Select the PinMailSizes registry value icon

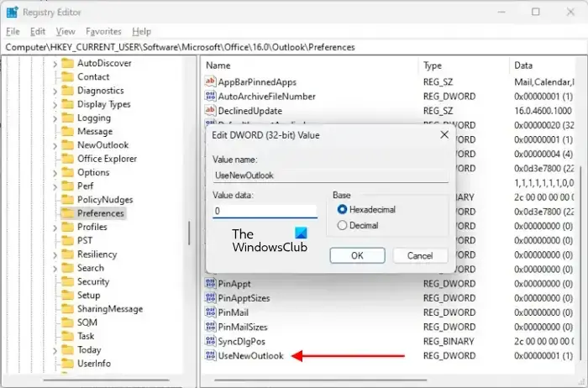(210, 327)
